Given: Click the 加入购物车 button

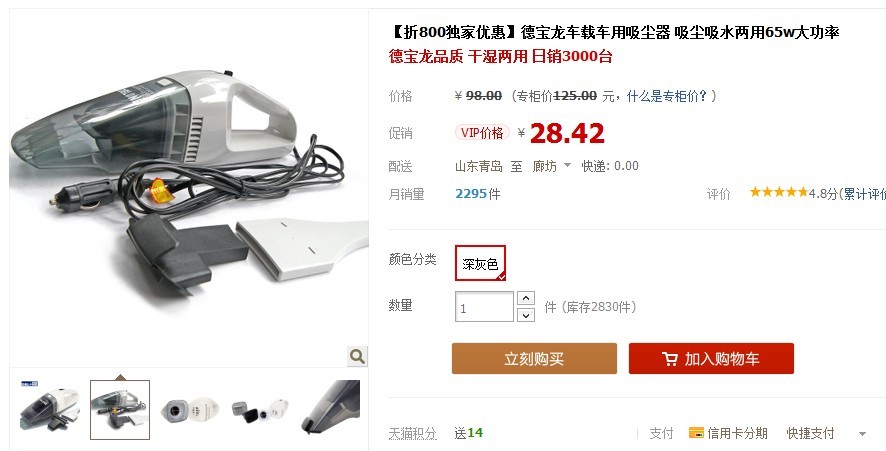Looking at the screenshot, I should (x=711, y=358).
